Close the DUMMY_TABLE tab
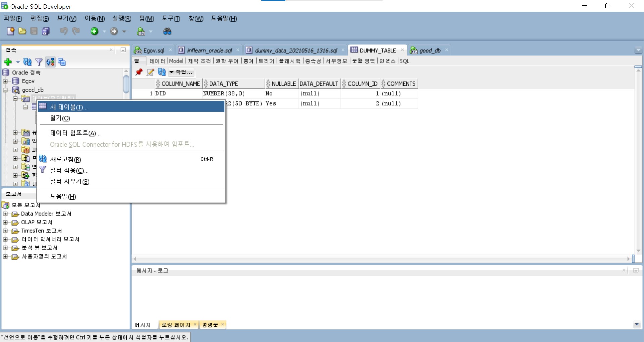The height and width of the screenshot is (342, 644). click(x=402, y=50)
